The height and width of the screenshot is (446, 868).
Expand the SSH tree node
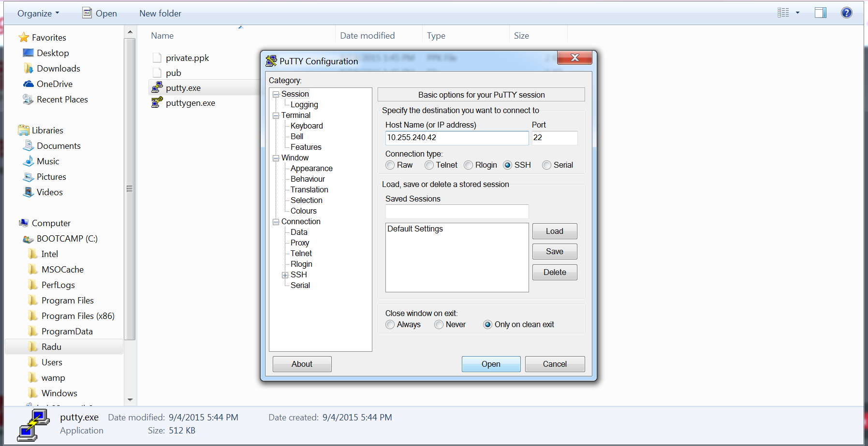(x=285, y=275)
